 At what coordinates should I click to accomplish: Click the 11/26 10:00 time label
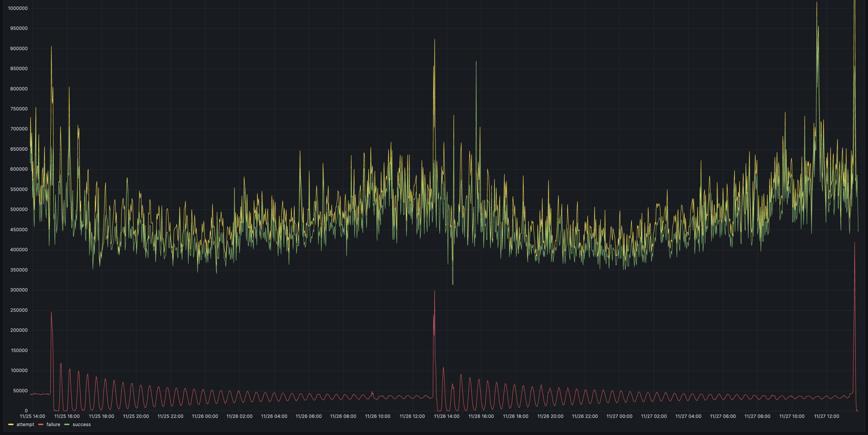click(378, 416)
